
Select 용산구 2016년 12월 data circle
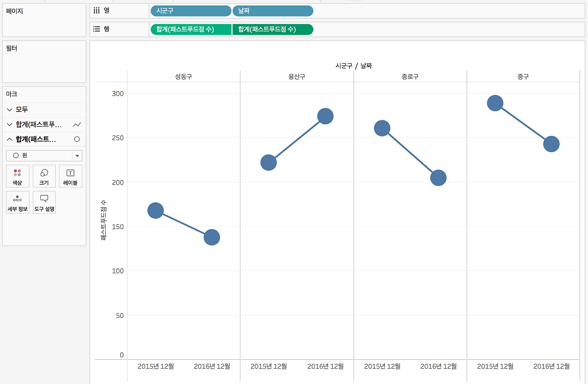[325, 117]
